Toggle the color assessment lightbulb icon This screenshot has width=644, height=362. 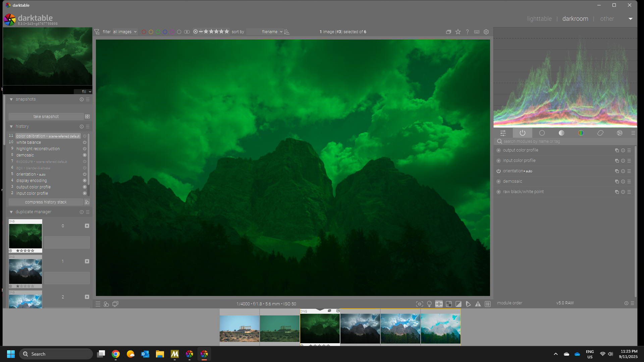click(x=429, y=304)
